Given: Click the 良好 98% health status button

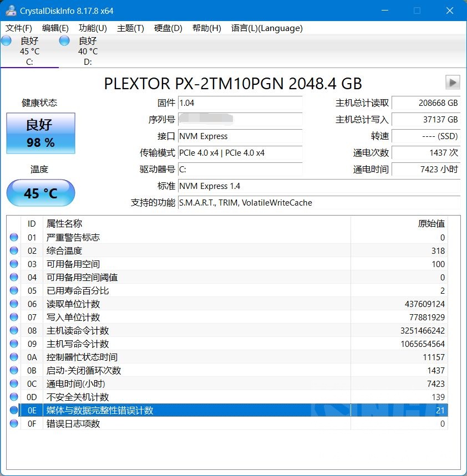Looking at the screenshot, I should point(40,133).
